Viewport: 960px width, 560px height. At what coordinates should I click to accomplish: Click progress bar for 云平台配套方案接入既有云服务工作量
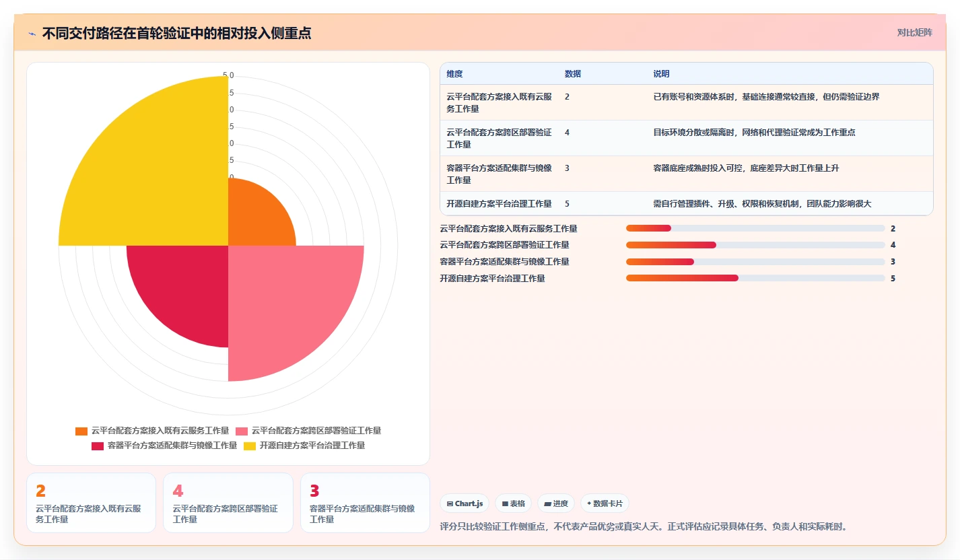[755, 228]
